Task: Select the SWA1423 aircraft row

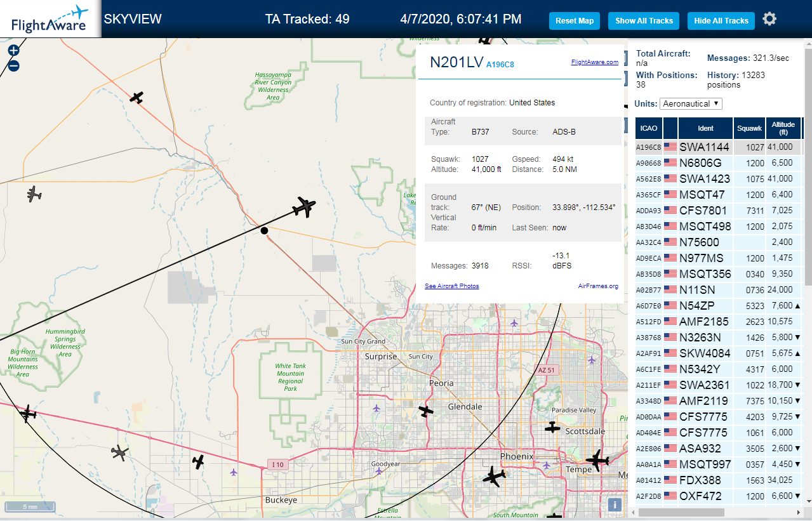Action: pyautogui.click(x=719, y=179)
